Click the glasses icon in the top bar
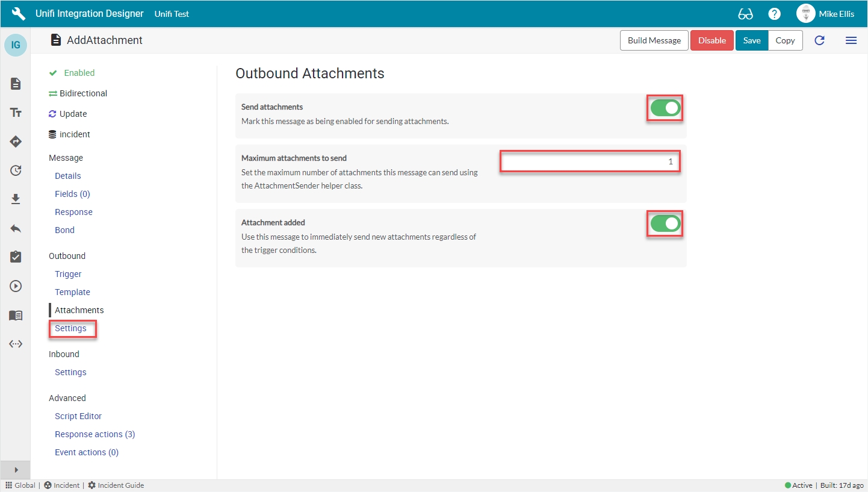The image size is (868, 492). click(x=745, y=14)
